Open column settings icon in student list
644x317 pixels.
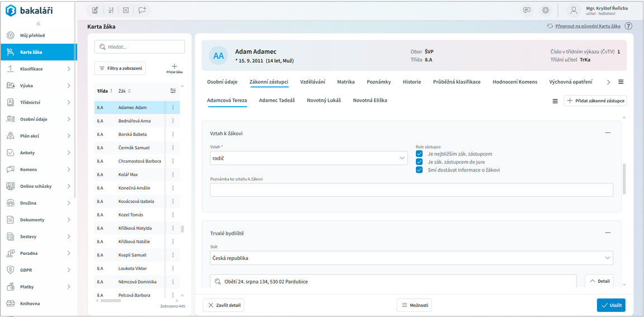[173, 91]
